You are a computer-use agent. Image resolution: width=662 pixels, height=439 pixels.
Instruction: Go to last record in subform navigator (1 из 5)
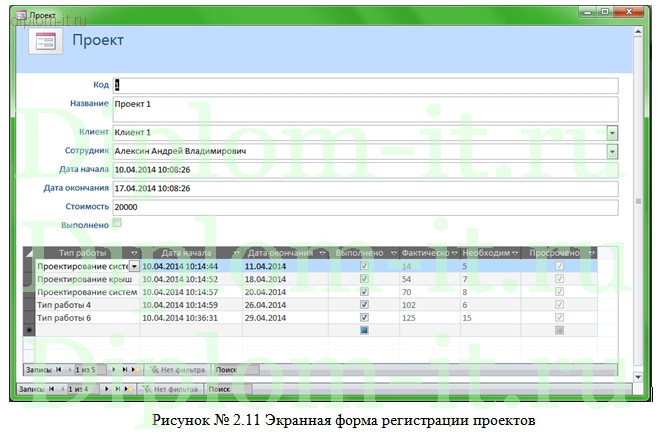point(125,370)
